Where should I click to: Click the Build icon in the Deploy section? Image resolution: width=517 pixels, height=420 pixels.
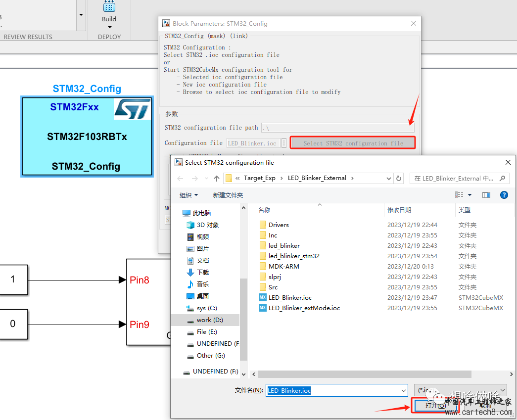109,6
